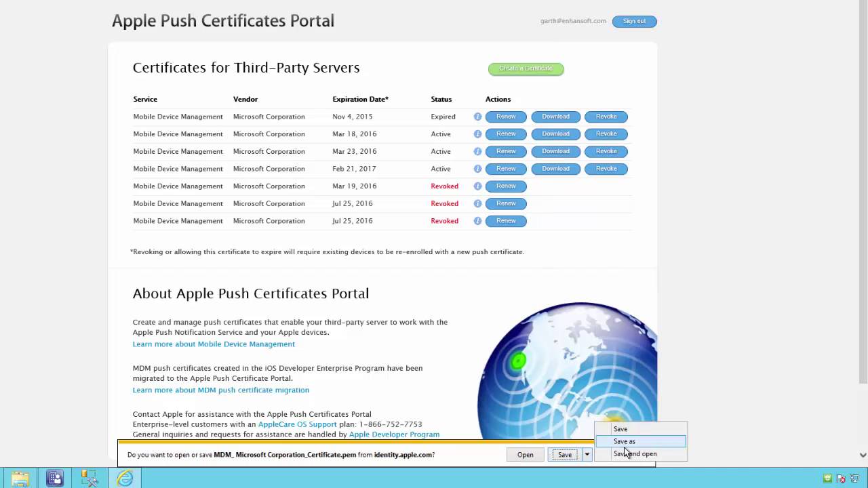Click Save button in the download bar

tap(565, 455)
